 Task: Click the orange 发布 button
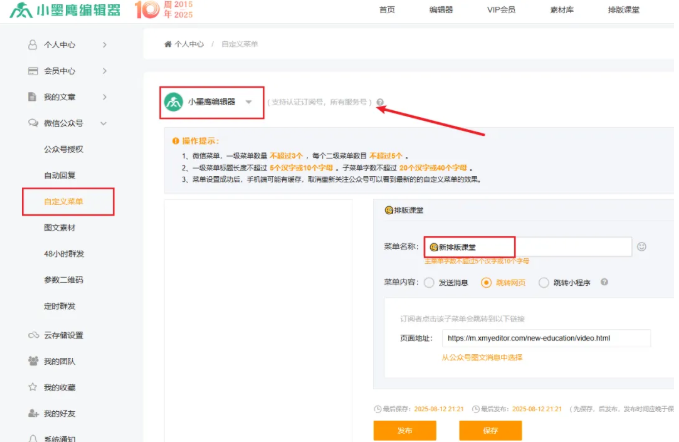[404, 430]
